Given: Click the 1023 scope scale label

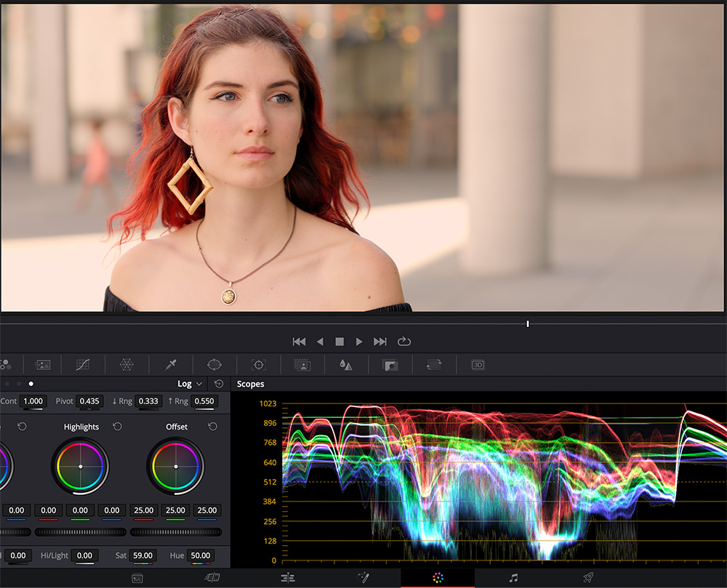Looking at the screenshot, I should (x=268, y=403).
